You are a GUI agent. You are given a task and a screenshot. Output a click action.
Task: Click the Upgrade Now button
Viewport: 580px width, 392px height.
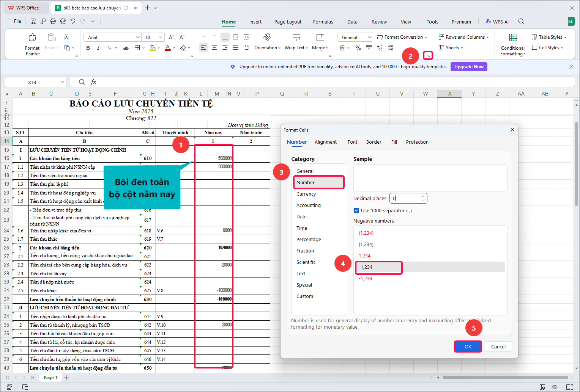pos(469,67)
